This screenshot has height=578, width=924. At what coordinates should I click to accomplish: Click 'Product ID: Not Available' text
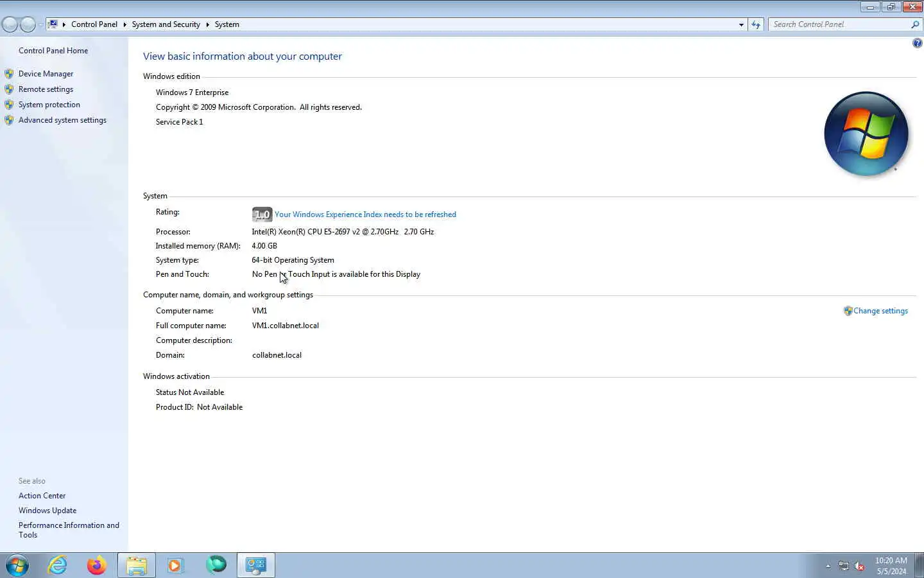coord(199,407)
